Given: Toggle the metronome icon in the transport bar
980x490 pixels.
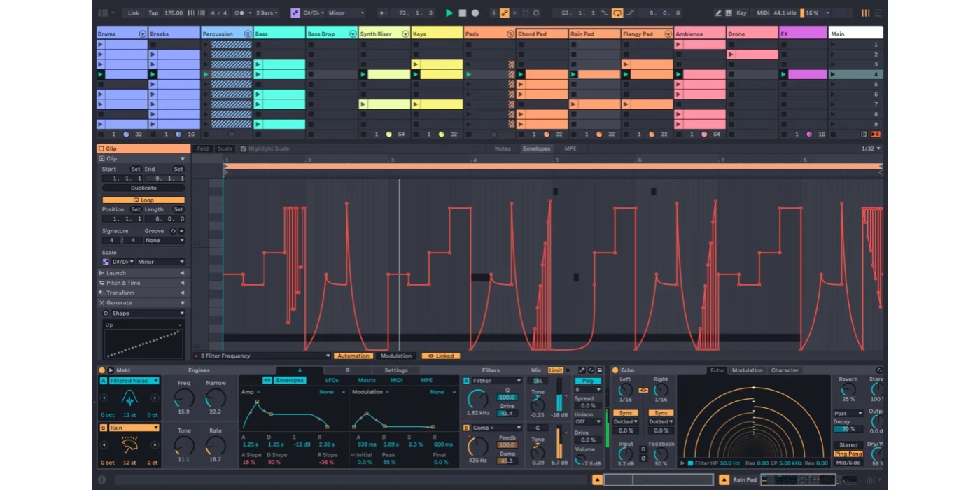Looking at the screenshot, I should [x=241, y=13].
